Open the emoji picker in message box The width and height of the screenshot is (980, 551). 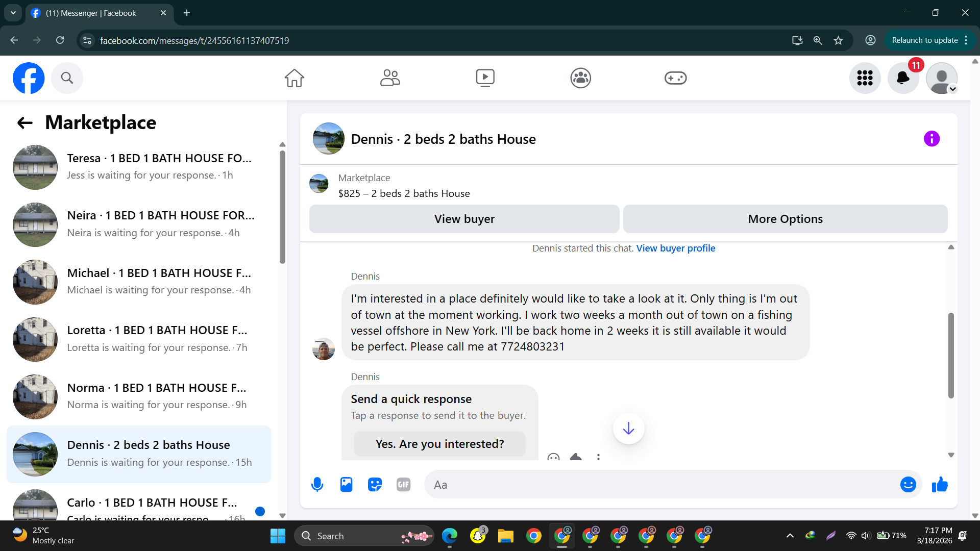pyautogui.click(x=908, y=485)
